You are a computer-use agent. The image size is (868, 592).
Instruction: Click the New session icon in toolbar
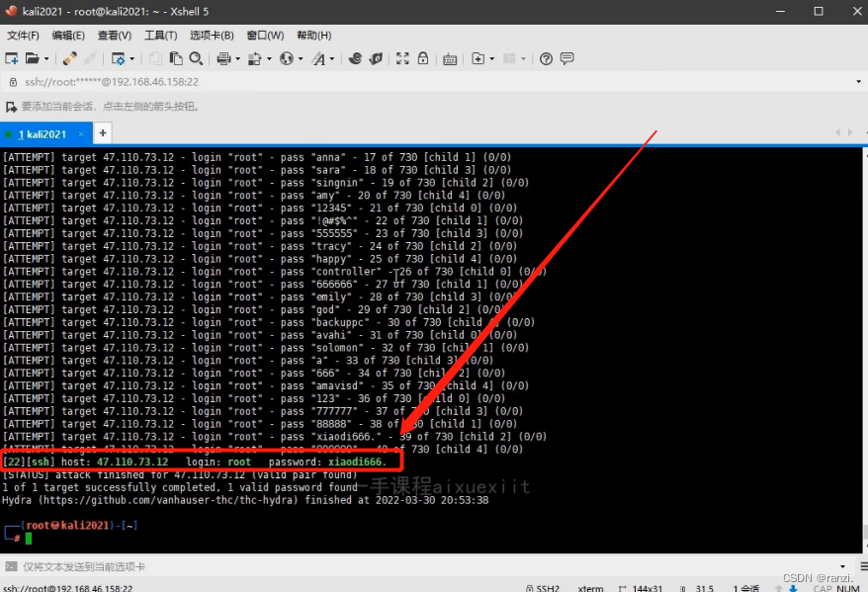pyautogui.click(x=11, y=58)
